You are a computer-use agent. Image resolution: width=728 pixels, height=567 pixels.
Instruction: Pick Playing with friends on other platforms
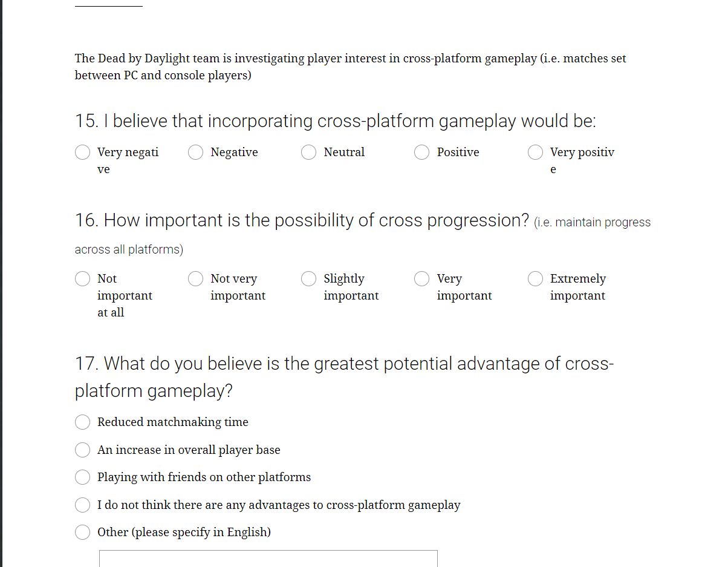tap(83, 477)
